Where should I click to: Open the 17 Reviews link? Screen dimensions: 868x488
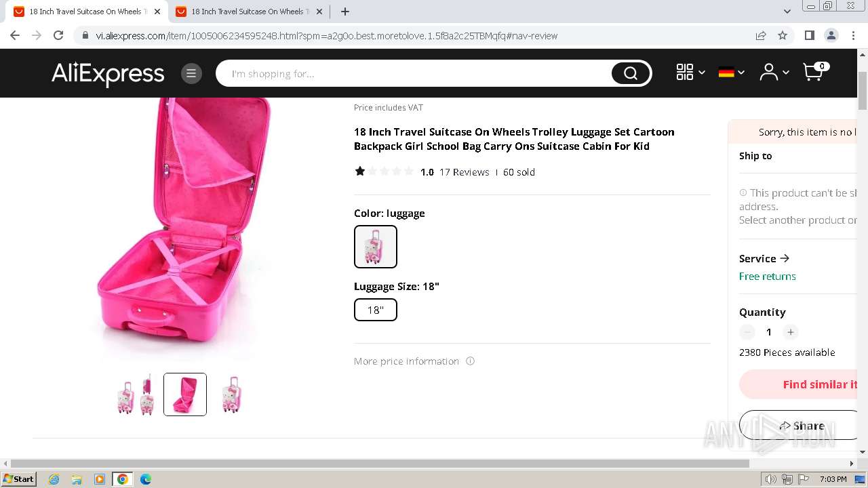coord(464,172)
